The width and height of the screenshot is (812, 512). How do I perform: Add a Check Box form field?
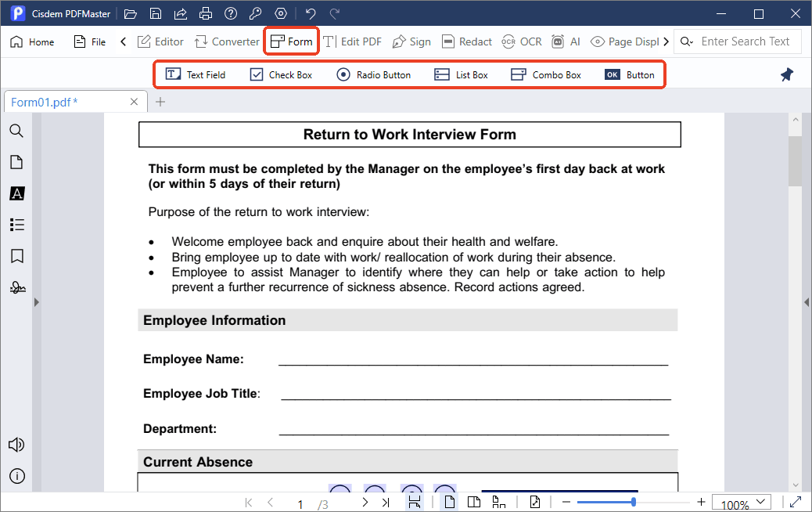click(281, 74)
